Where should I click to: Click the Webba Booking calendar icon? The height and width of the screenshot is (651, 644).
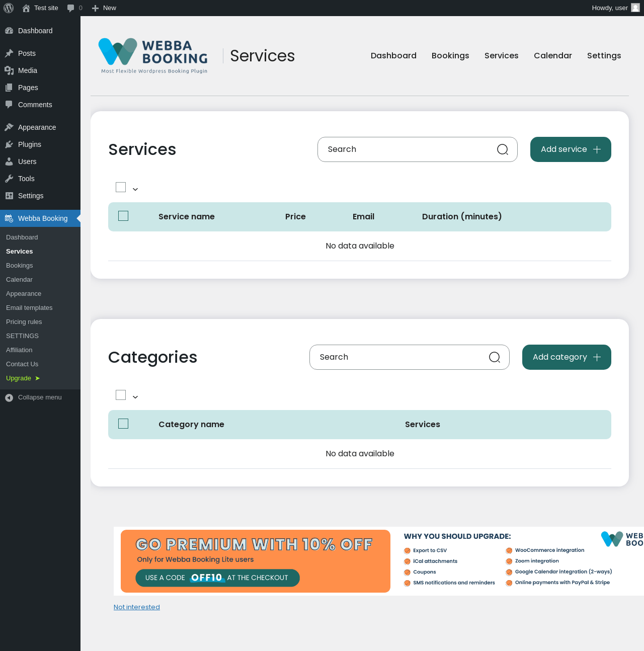pyautogui.click(x=9, y=218)
